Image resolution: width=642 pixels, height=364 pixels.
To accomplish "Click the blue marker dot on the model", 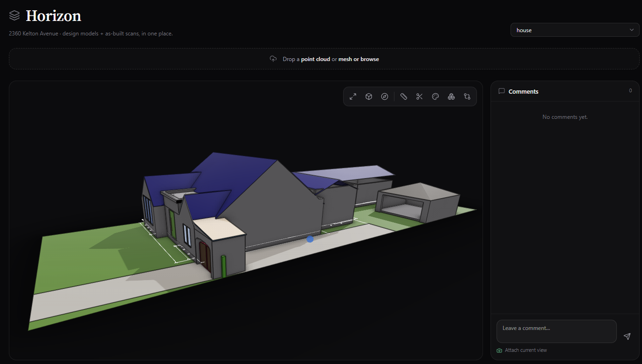I will pyautogui.click(x=310, y=239).
